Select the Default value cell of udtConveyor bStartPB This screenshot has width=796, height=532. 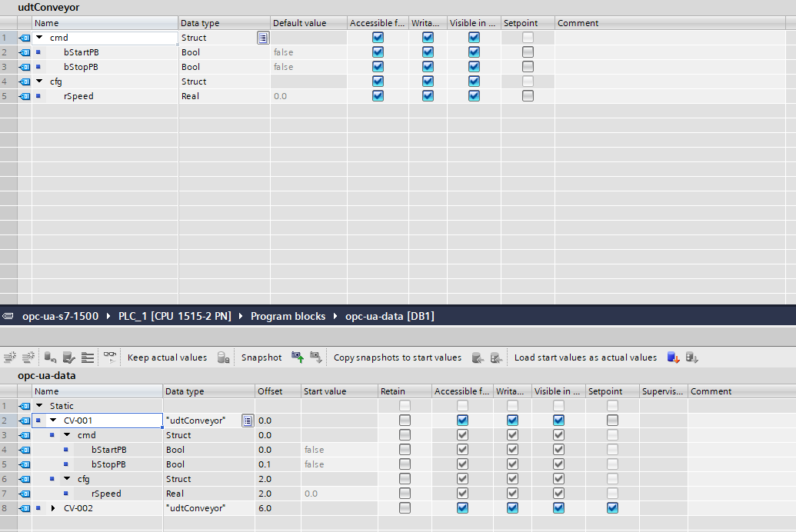point(308,52)
